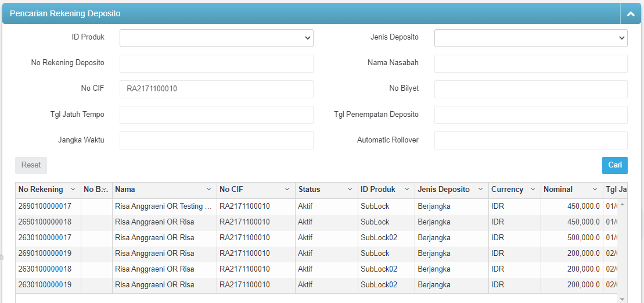Focus the No CIF field containing RA2171100010
This screenshot has width=644, height=303.
[x=216, y=89]
